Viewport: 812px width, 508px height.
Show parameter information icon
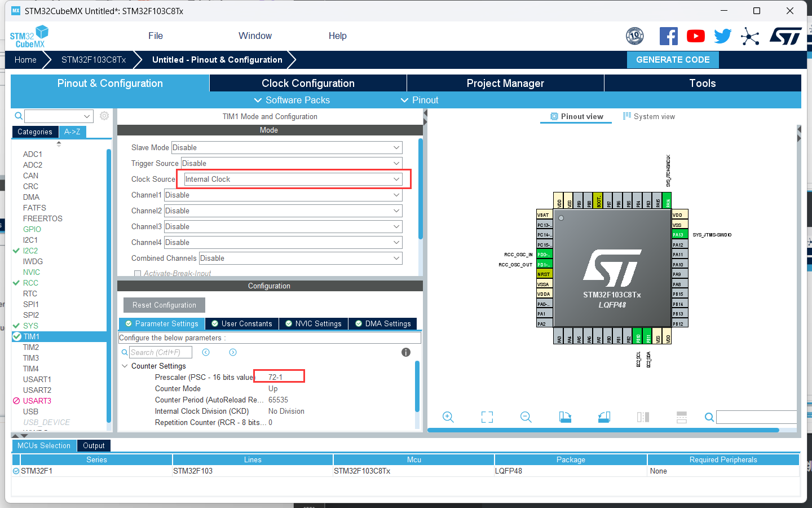406,352
